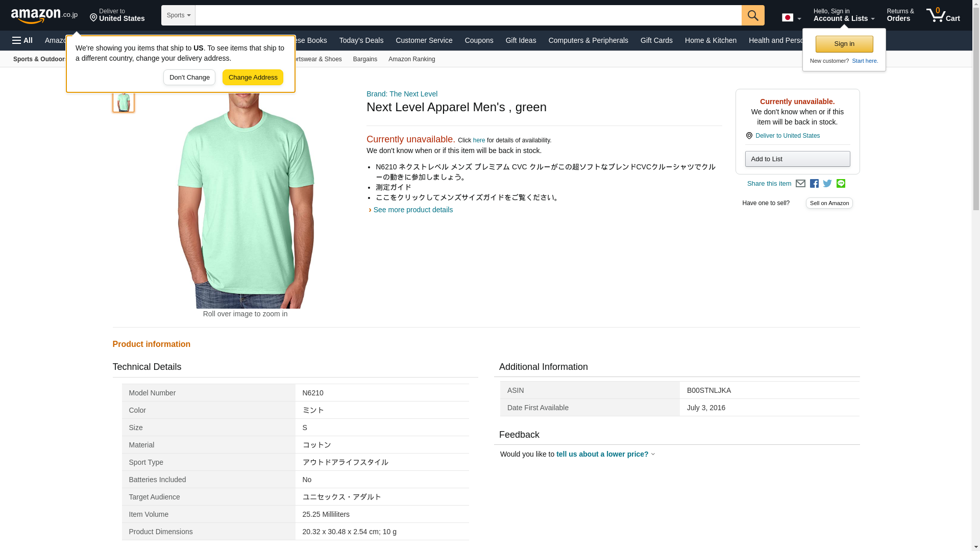Share this item on Facebook

click(x=814, y=184)
